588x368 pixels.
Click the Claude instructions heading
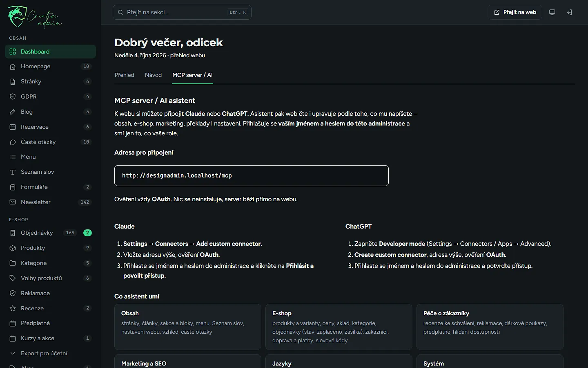(125, 227)
